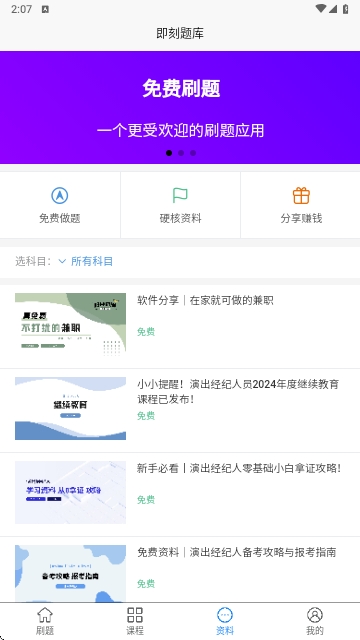Tap the 课程 tab label

coord(135,630)
